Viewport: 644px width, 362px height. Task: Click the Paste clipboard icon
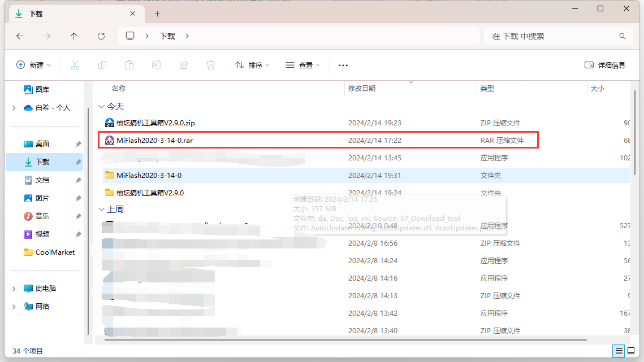tap(129, 65)
